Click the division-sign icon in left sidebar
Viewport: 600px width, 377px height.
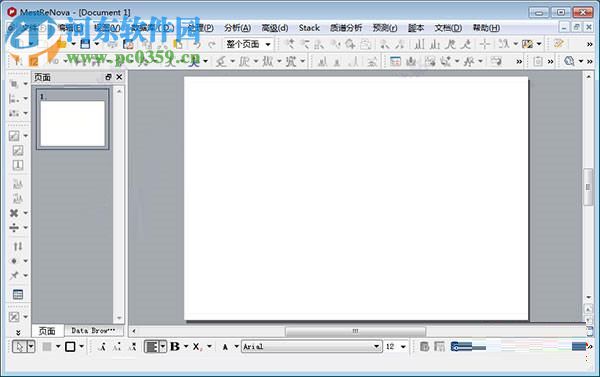click(x=14, y=228)
